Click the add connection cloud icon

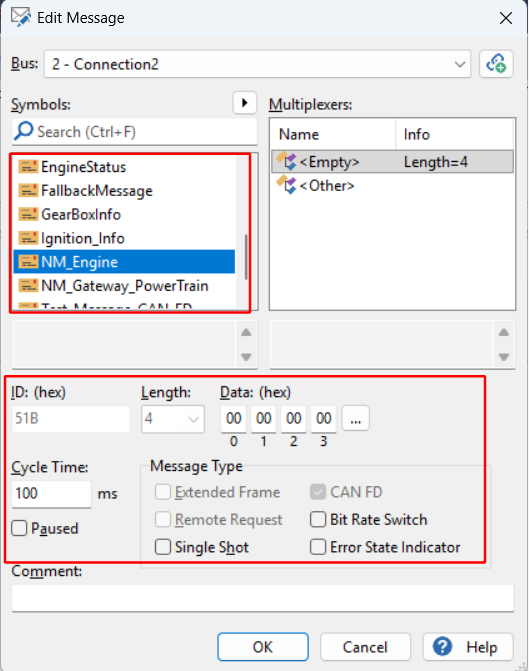pos(496,64)
